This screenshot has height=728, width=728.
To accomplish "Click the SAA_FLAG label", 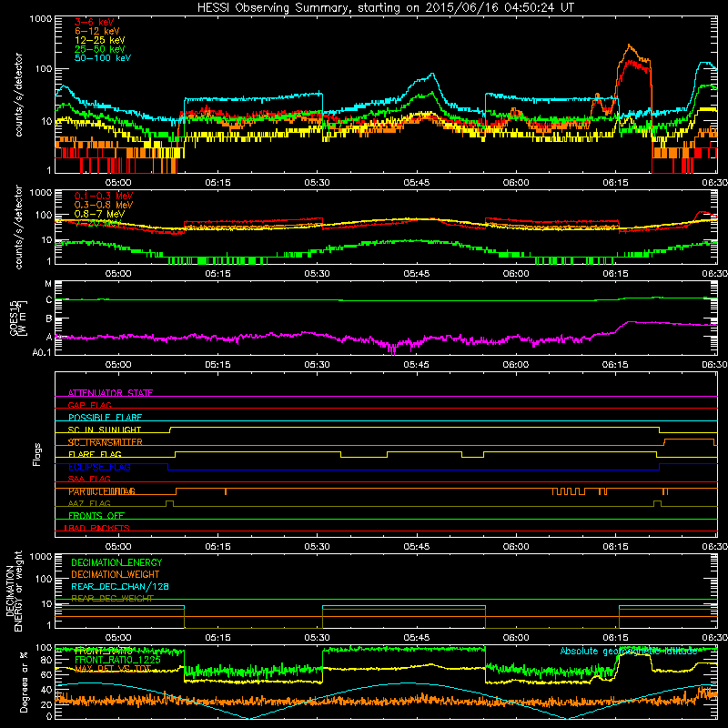I will pos(89,479).
